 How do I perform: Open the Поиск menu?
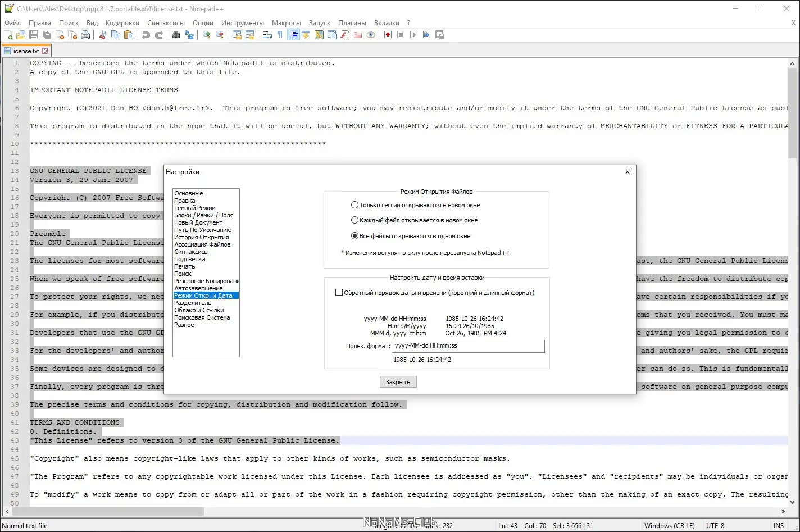(69, 23)
